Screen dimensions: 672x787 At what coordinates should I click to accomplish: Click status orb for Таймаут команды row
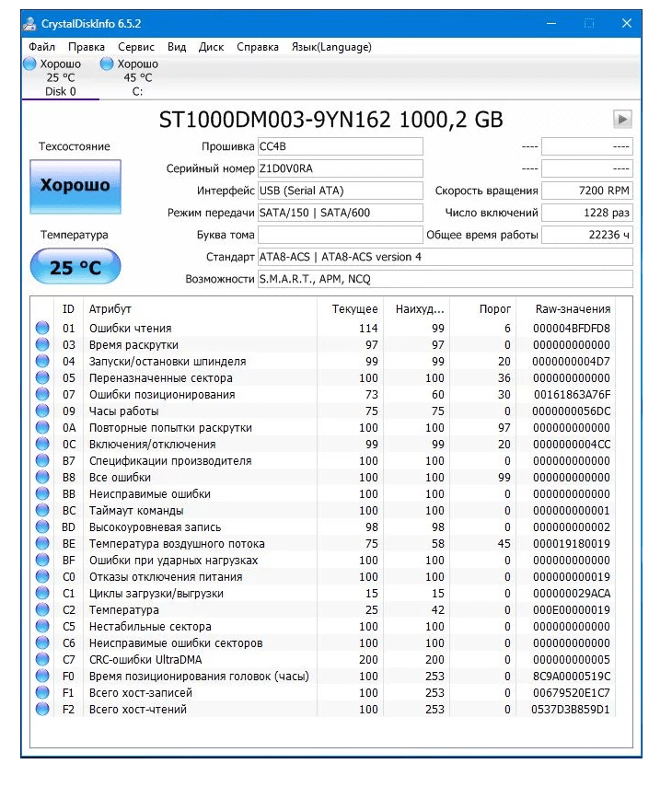pos(42,510)
